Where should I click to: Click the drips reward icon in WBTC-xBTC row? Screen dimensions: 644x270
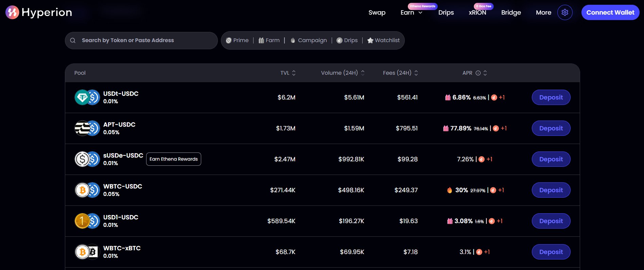pyautogui.click(x=479, y=252)
